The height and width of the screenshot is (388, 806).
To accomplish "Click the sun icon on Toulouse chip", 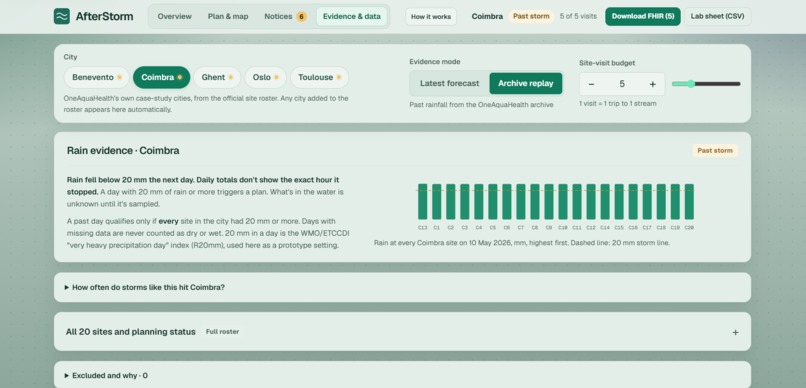I will [339, 78].
